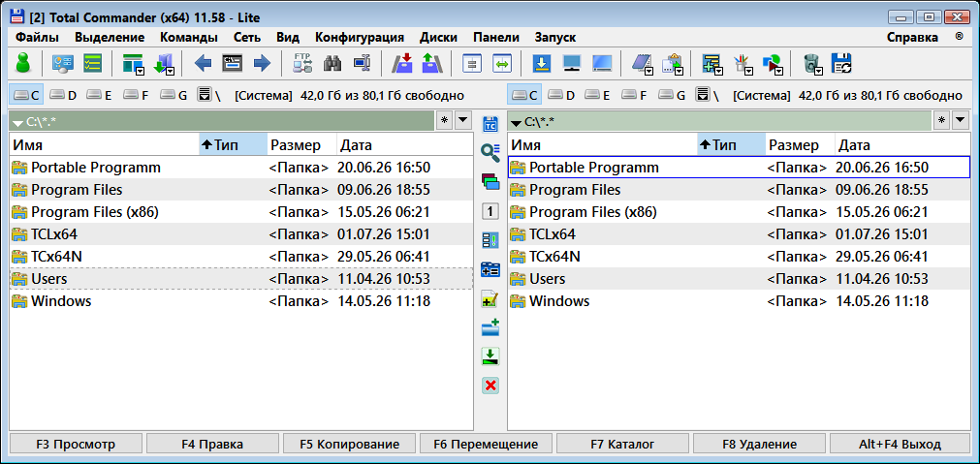Sort right panel by Дата column
The image size is (980, 464).
click(901, 145)
